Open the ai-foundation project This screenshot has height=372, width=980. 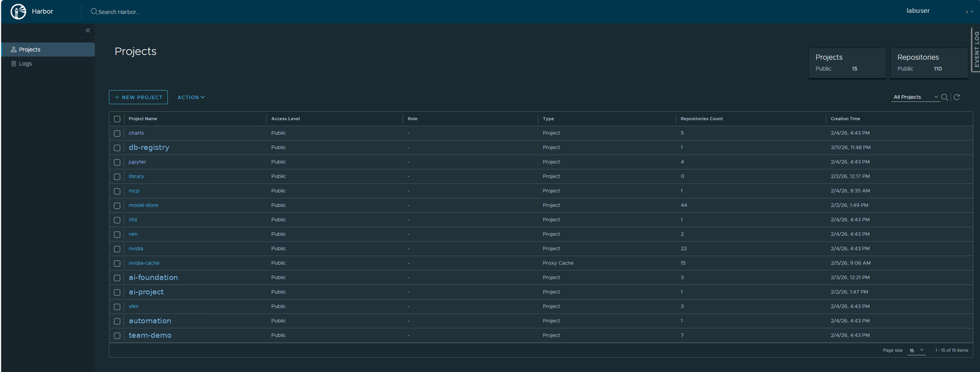[153, 278]
